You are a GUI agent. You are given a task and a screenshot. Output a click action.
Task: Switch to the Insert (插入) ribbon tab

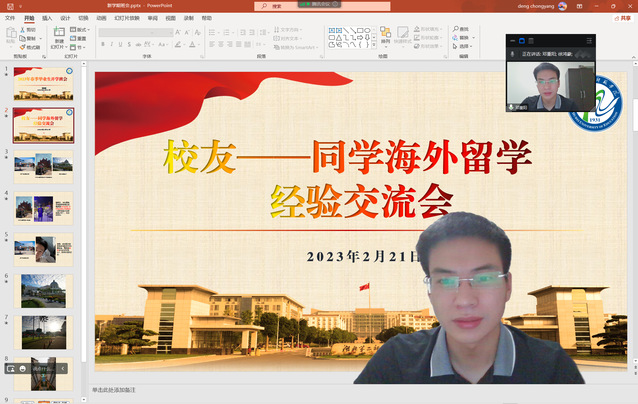[x=47, y=18]
